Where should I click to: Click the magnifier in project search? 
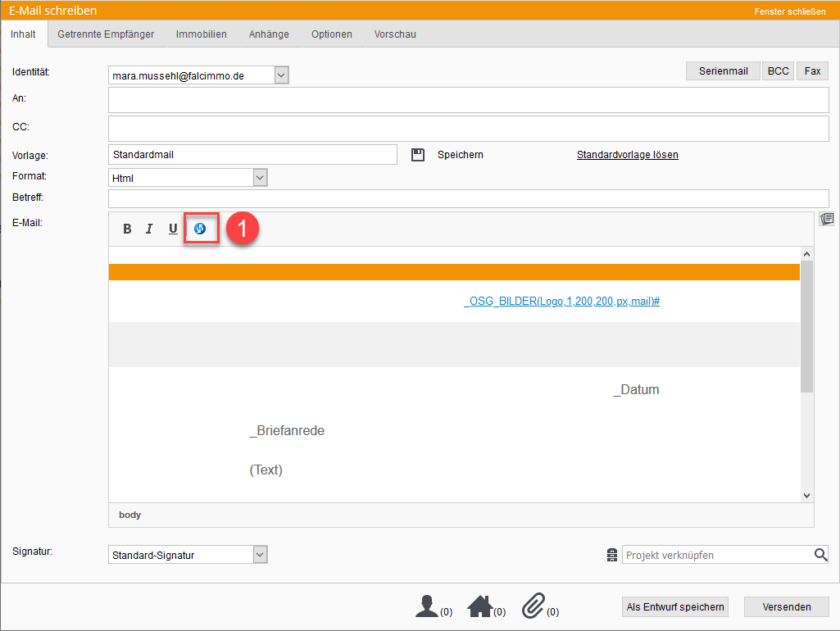820,555
